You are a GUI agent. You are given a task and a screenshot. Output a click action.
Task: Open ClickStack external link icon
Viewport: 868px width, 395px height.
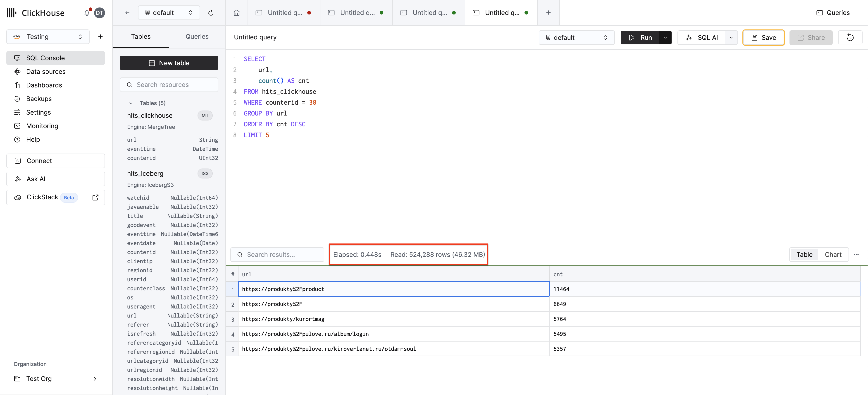pos(95,197)
